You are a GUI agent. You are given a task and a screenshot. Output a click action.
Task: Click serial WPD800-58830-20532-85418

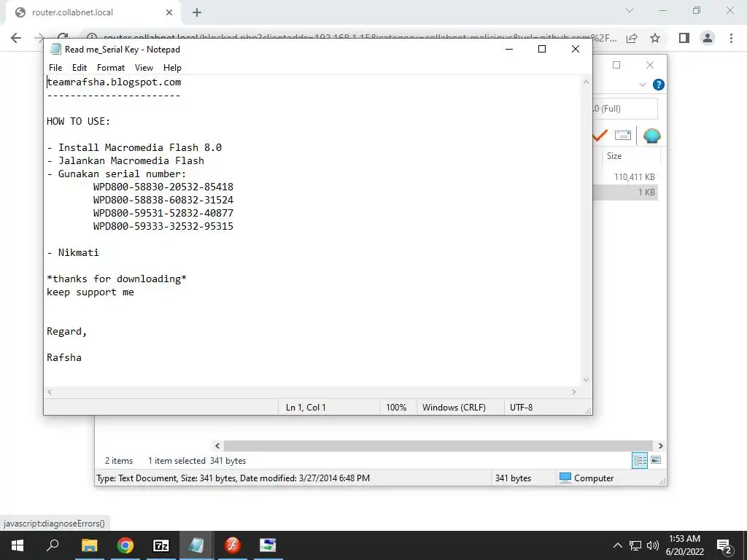click(x=163, y=187)
